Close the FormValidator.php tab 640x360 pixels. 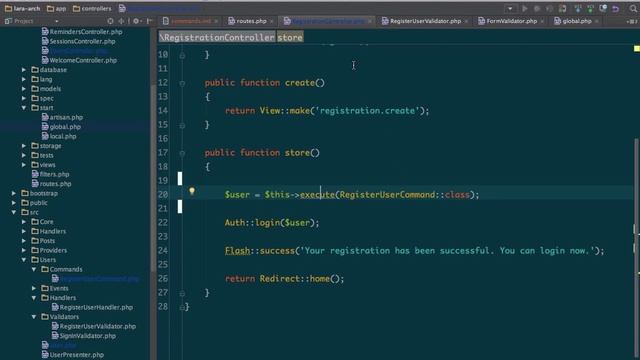tap(542, 21)
